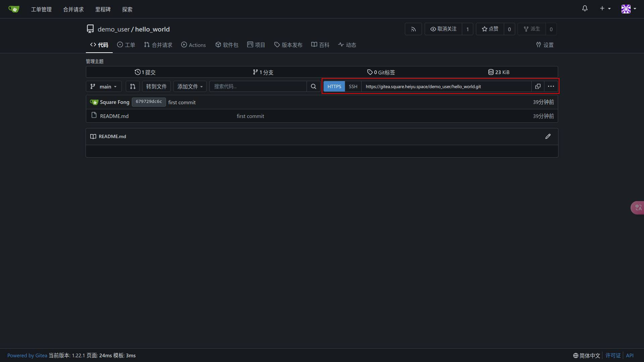Viewport: 644px width, 362px height.
Task: Focus the 搜索代码 input field
Action: 258,86
